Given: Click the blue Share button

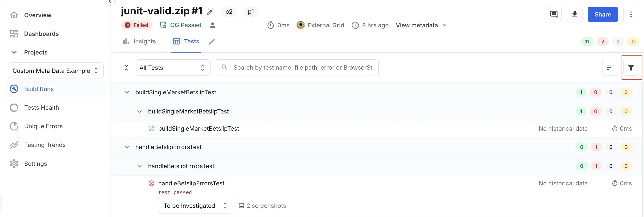Looking at the screenshot, I should pos(603,15).
